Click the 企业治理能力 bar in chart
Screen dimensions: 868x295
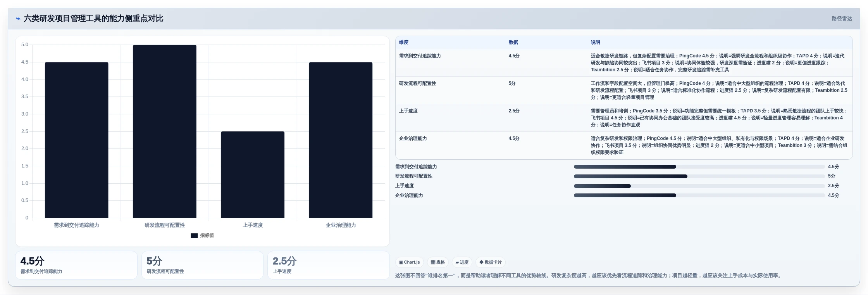coord(341,140)
